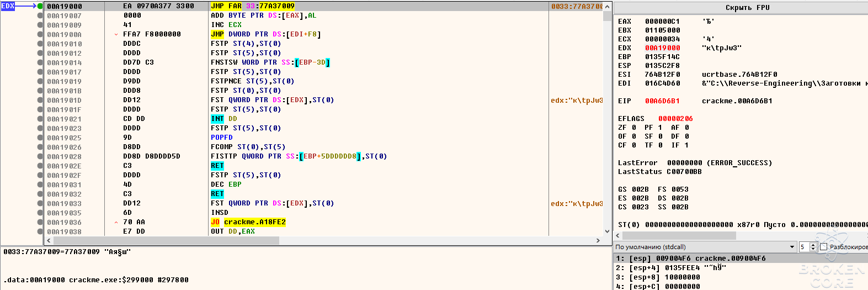Click info line .data:00A19000 crackme.exe:$299000
The width and height of the screenshot is (868, 290).
click(96, 280)
